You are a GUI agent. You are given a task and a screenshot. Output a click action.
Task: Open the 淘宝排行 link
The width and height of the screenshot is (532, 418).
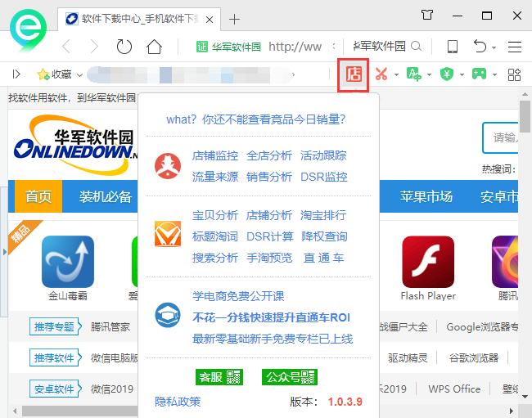tap(323, 215)
